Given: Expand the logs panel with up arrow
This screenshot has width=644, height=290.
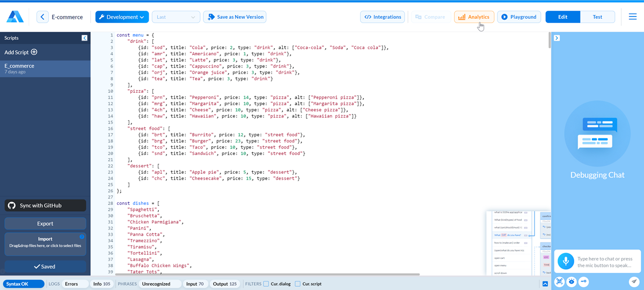Looking at the screenshot, I should (545, 284).
